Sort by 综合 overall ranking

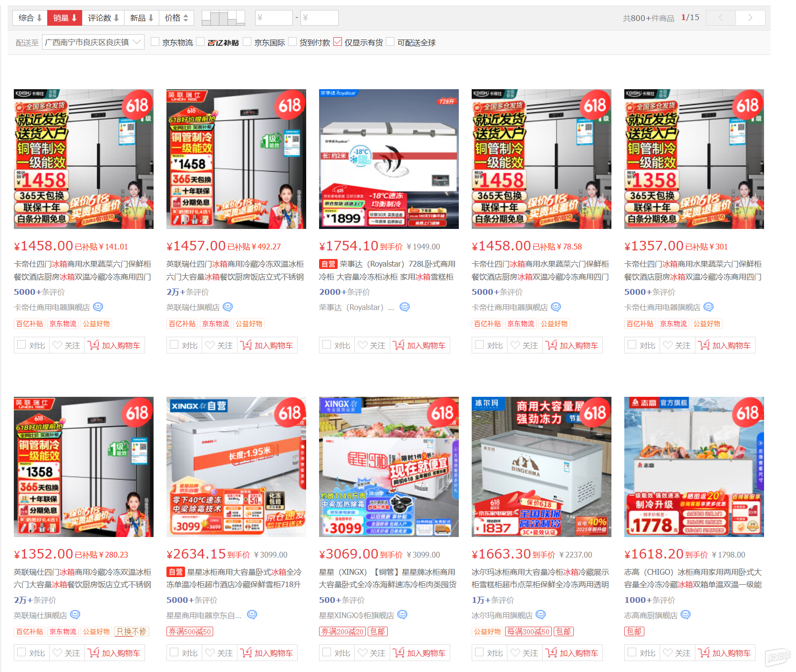point(30,18)
